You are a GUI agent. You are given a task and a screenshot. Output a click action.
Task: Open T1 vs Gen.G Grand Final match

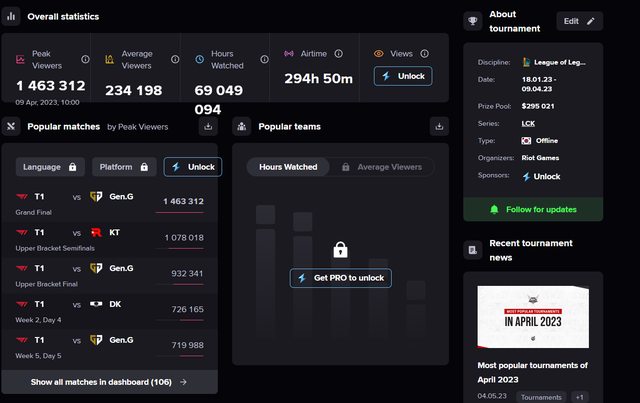tap(109, 202)
